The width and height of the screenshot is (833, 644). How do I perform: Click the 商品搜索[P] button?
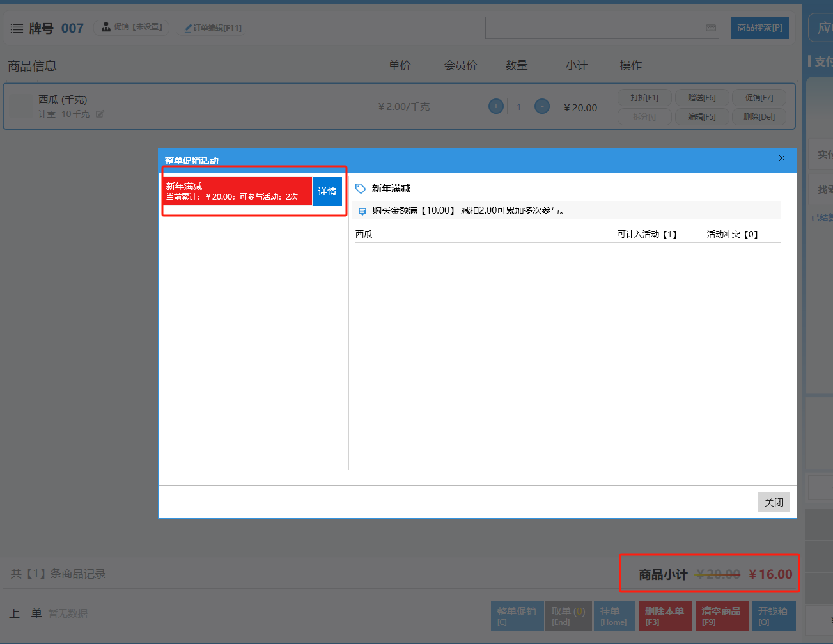click(x=759, y=28)
